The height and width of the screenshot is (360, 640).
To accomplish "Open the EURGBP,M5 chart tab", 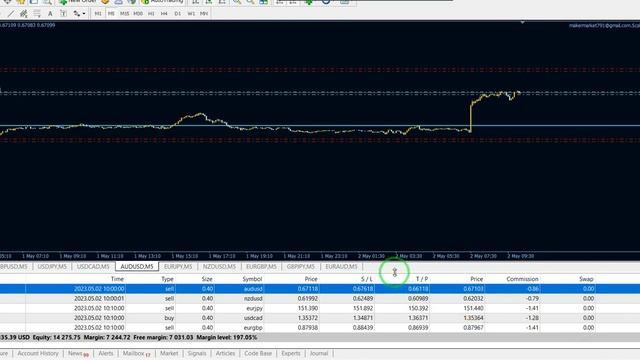I will pyautogui.click(x=261, y=267).
